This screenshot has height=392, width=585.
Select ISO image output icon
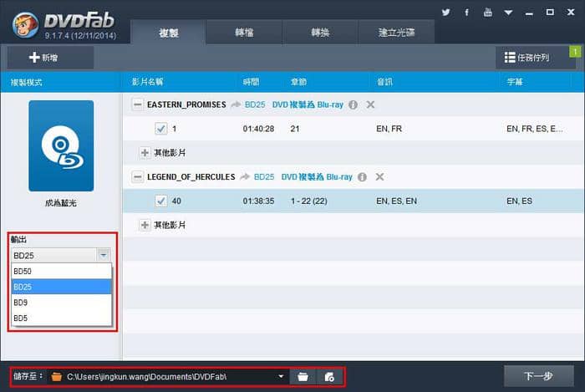[329, 377]
